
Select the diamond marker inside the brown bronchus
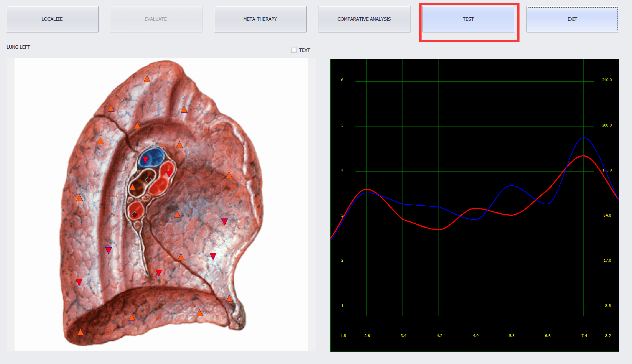pyautogui.click(x=148, y=180)
